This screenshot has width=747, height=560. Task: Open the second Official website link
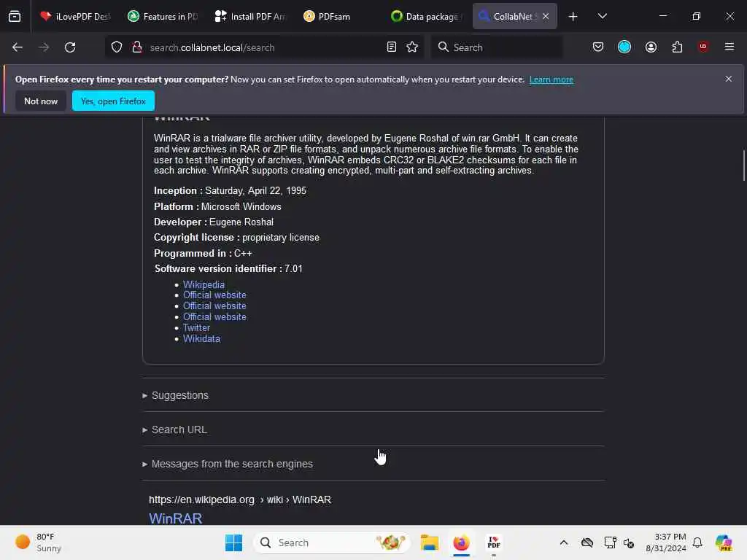tap(214, 306)
